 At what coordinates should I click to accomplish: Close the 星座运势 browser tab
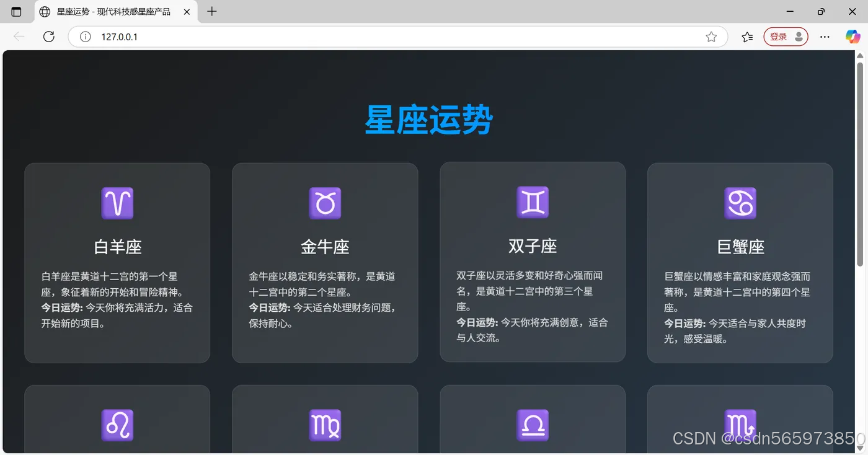point(187,12)
